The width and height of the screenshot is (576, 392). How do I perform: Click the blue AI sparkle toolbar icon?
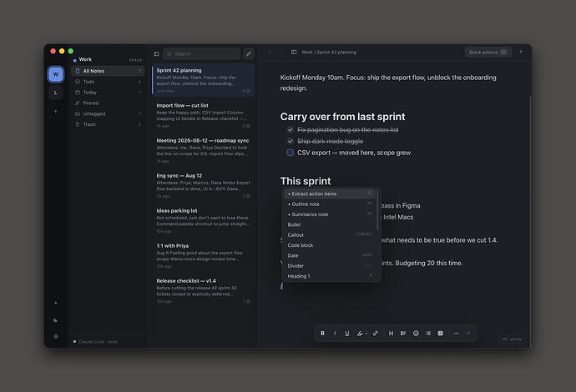[469, 334]
